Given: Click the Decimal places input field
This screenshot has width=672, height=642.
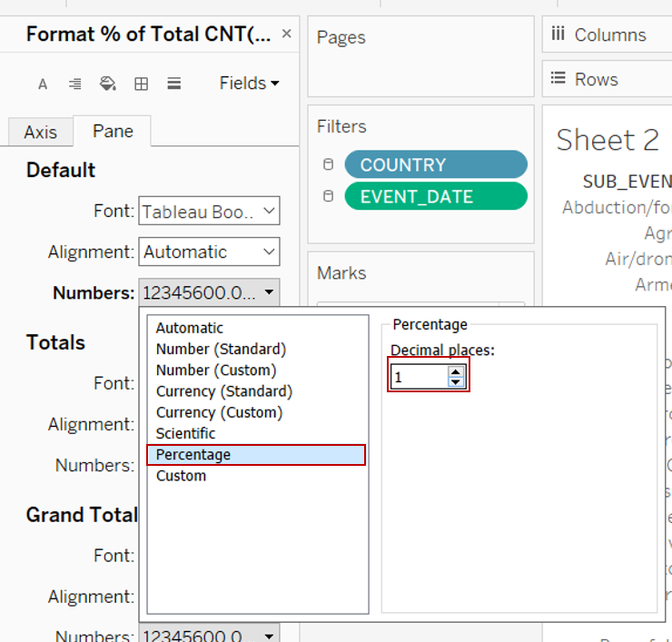Looking at the screenshot, I should click(x=419, y=377).
